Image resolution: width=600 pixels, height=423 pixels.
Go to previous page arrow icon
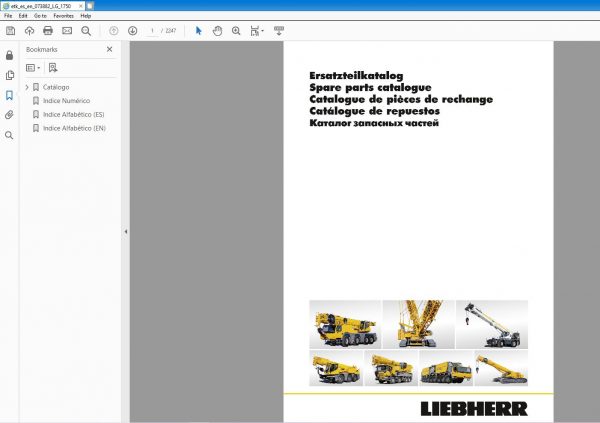[114, 31]
